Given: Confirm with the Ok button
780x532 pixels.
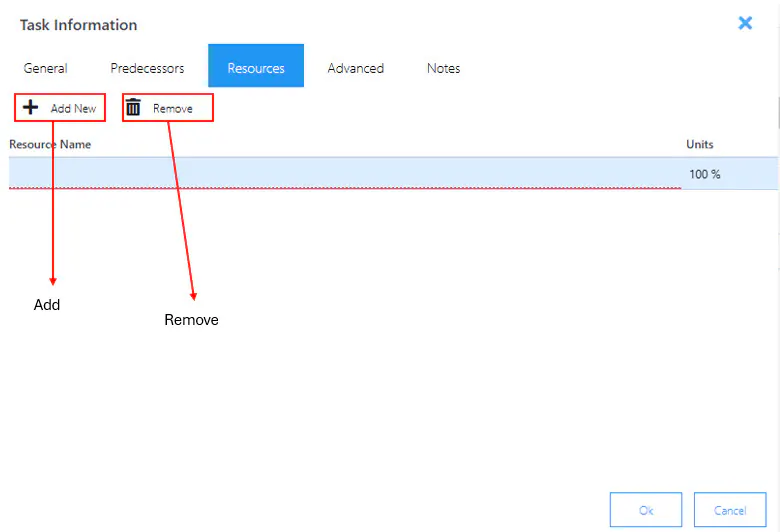Looking at the screenshot, I should 646,510.
